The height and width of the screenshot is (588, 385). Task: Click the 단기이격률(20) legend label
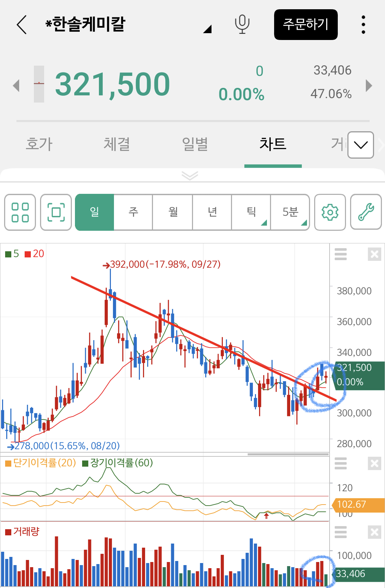(x=41, y=463)
